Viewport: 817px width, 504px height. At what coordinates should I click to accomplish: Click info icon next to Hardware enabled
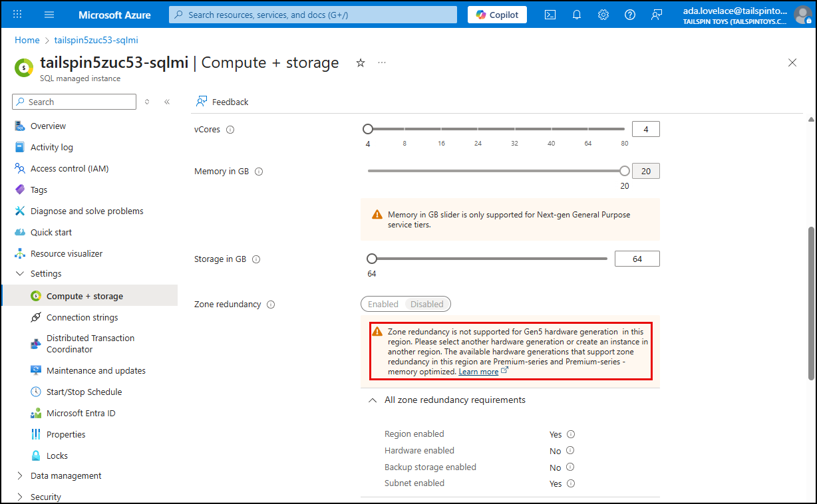click(x=571, y=451)
